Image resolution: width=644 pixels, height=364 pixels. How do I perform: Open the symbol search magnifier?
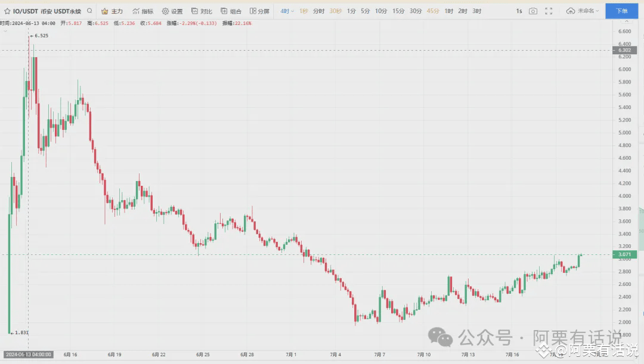[89, 11]
